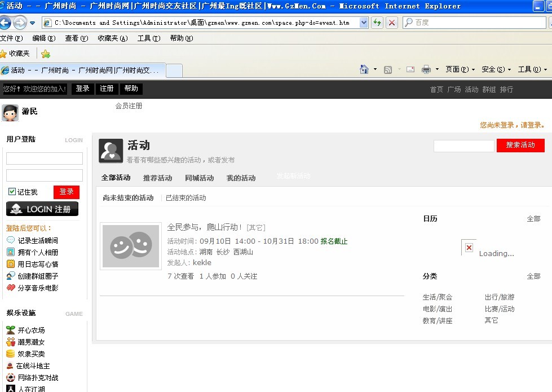Open the 页面(P) dropdown menu
Screen dimensions: 552x392
[460, 69]
